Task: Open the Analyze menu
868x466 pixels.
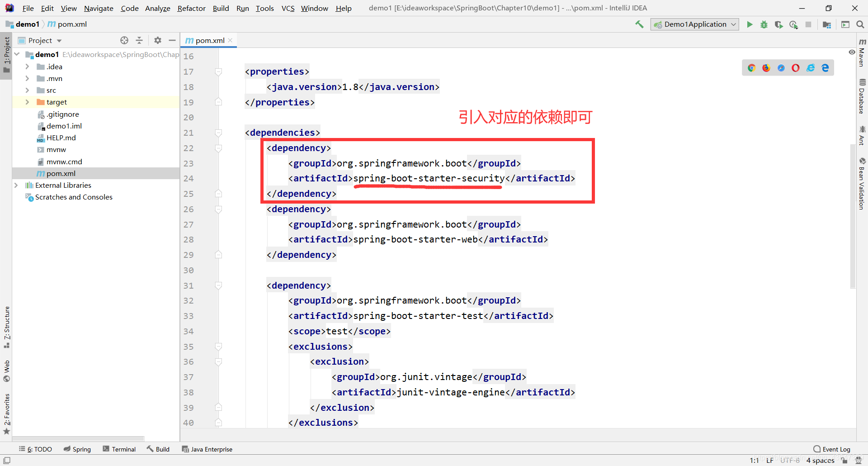Action: tap(157, 8)
